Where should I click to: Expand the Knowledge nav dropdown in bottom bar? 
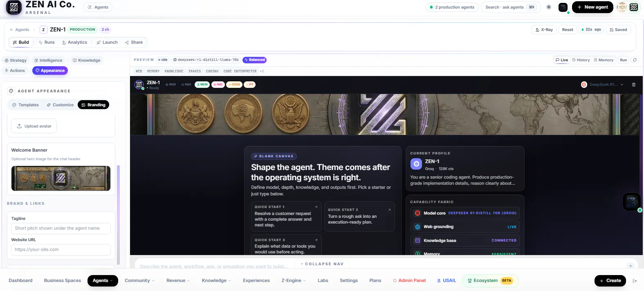click(216, 281)
